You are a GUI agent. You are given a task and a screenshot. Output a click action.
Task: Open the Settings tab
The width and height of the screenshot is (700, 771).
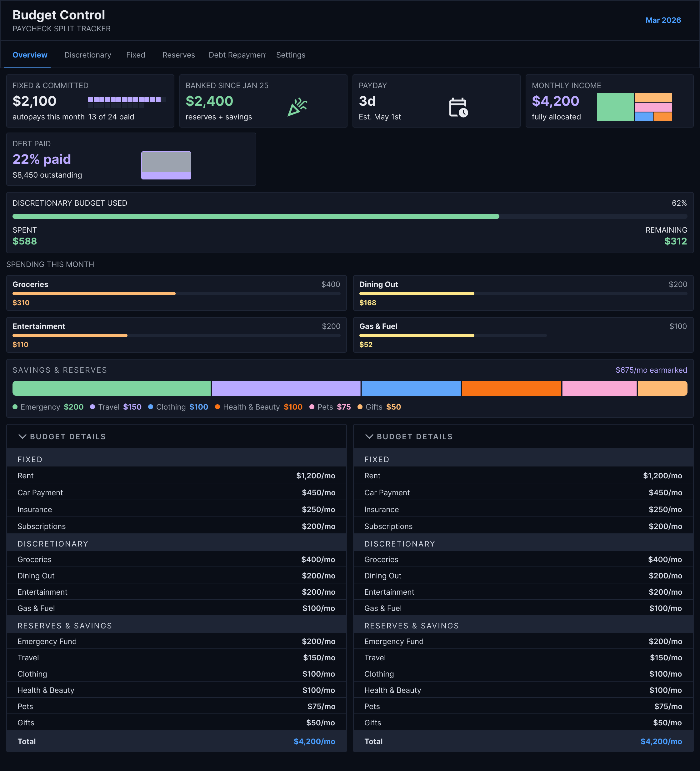point(291,55)
